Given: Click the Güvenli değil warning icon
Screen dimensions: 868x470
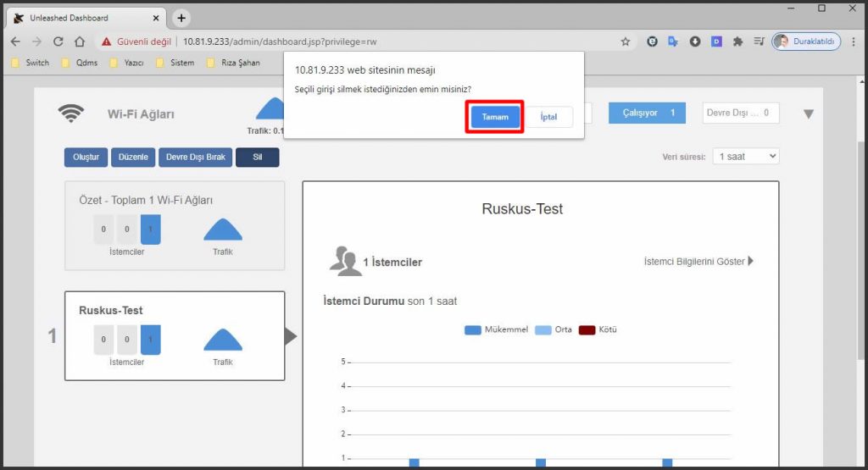Looking at the screenshot, I should click(106, 41).
